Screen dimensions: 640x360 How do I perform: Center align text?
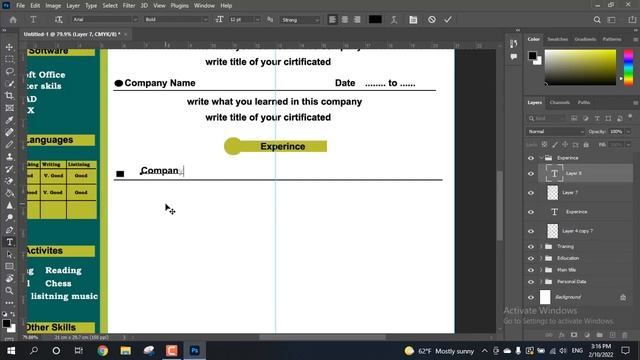[345, 20]
